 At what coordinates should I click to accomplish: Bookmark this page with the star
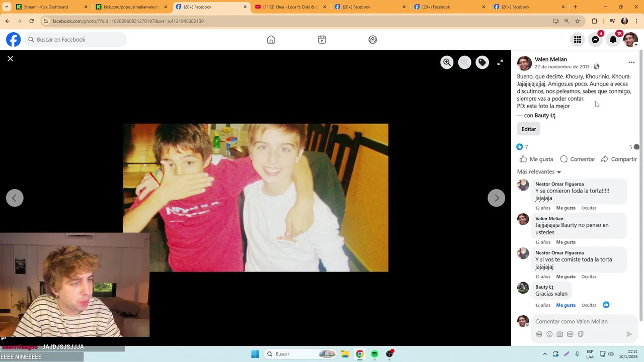(x=578, y=21)
